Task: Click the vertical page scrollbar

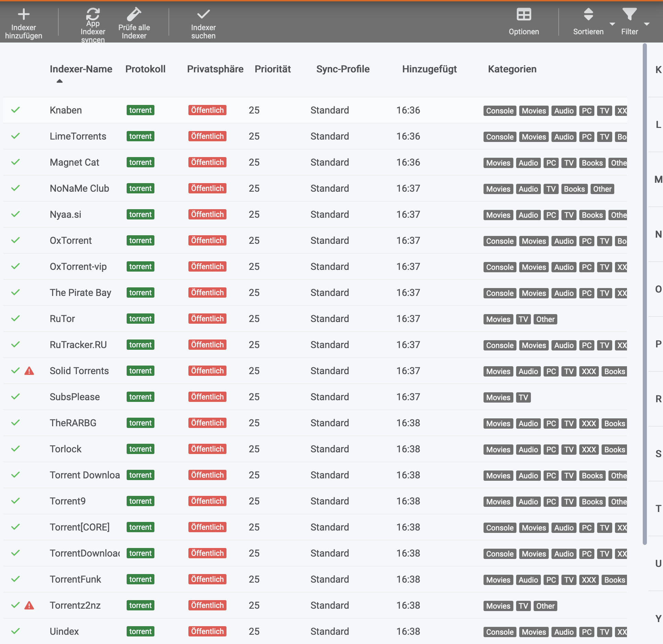Action: click(x=644, y=294)
